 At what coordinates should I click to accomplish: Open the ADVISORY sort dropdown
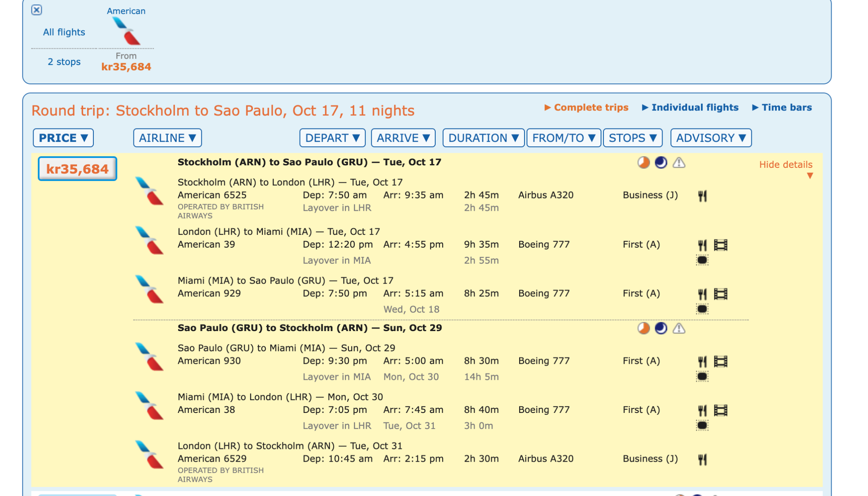pyautogui.click(x=711, y=138)
